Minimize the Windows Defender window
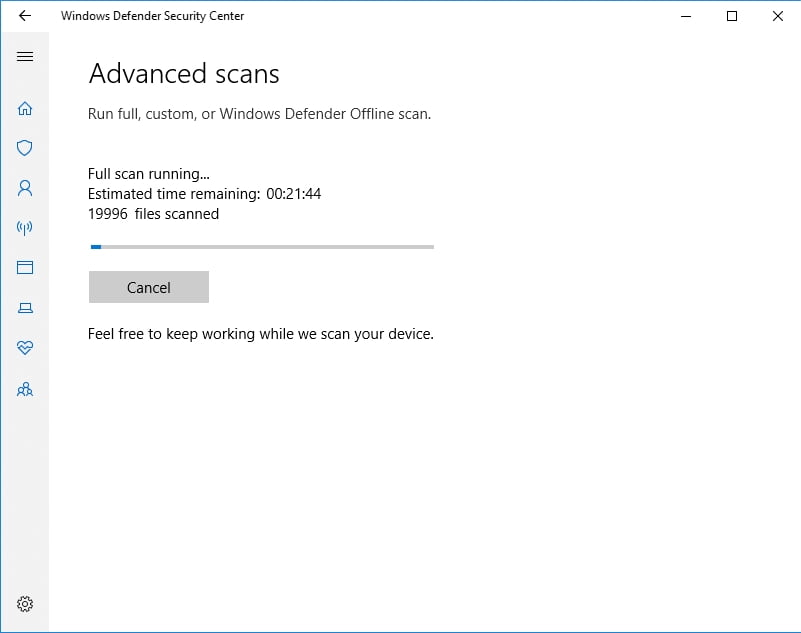The height and width of the screenshot is (633, 801). click(686, 16)
